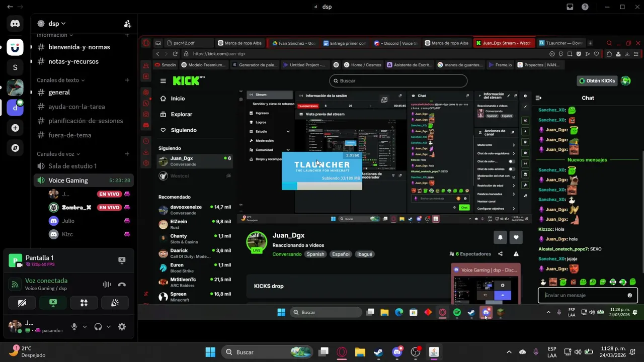Open the ayuda-con-la-tarea channel
Screen dimensions: 644x362
point(84,107)
